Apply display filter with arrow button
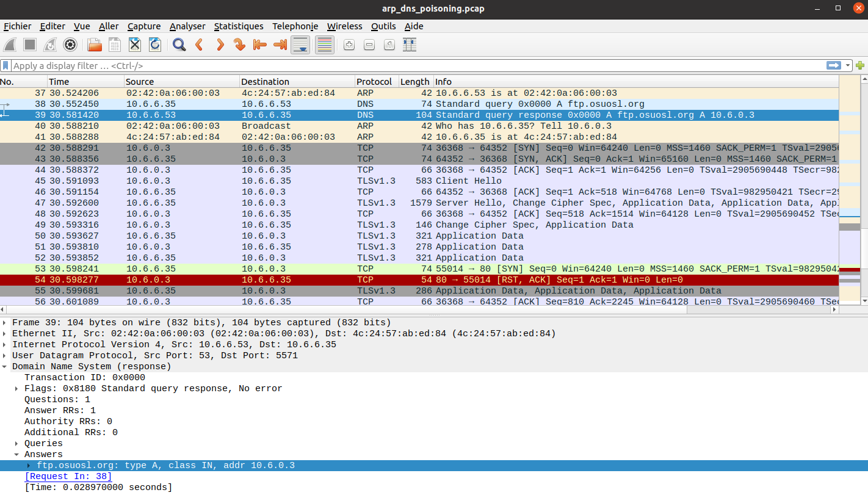Viewport: 868px width, 498px height. click(x=833, y=65)
